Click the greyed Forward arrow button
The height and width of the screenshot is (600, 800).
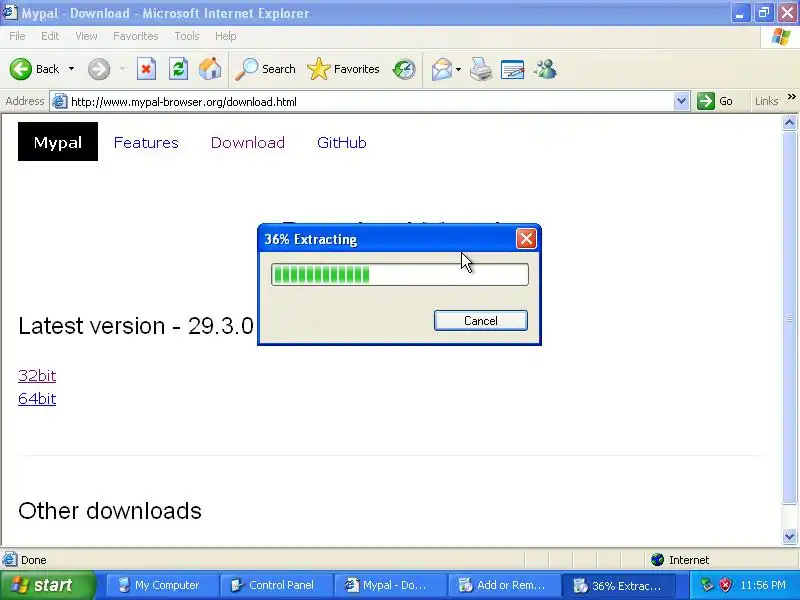tap(99, 69)
